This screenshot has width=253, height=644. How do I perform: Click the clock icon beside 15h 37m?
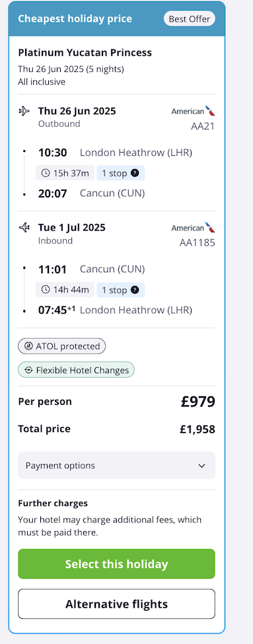[46, 173]
